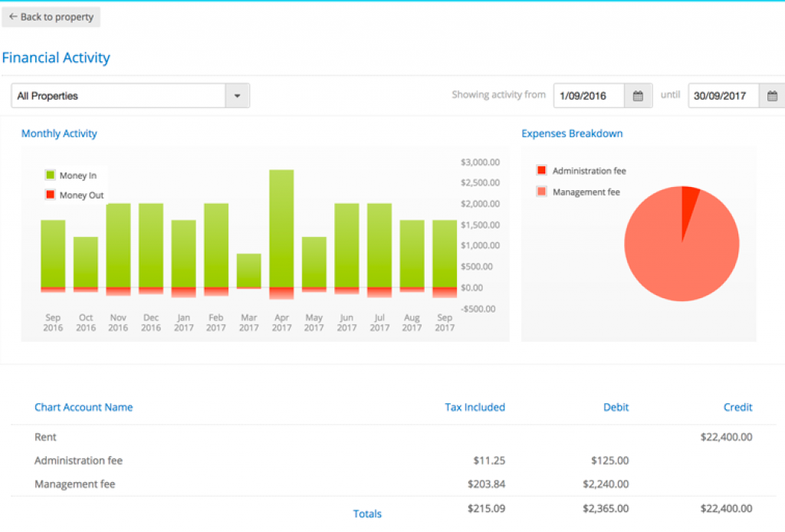Open calendar icon for end date
The width and height of the screenshot is (785, 532).
[772, 96]
